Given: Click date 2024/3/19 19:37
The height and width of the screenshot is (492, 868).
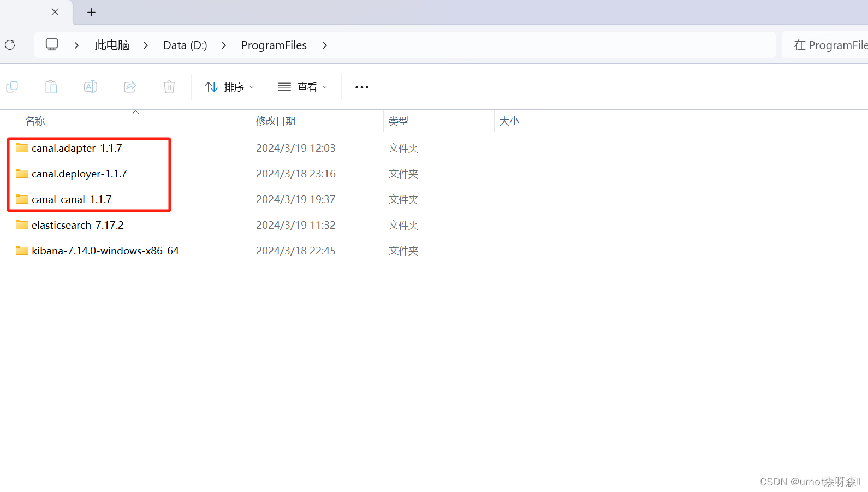Looking at the screenshot, I should coord(296,199).
